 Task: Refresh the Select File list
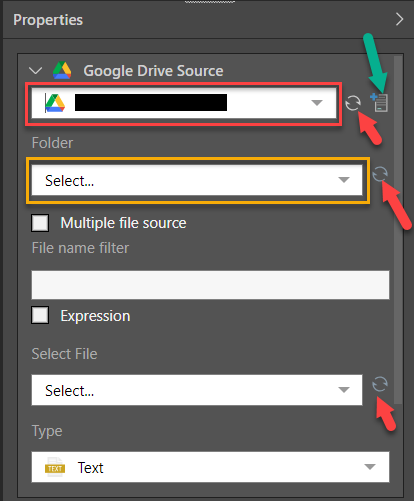coord(380,384)
